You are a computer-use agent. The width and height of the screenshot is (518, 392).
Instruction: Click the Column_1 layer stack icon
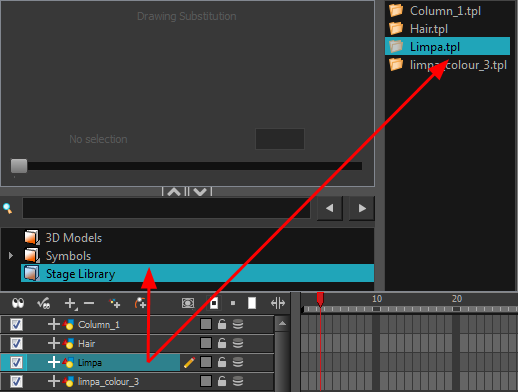(x=238, y=324)
